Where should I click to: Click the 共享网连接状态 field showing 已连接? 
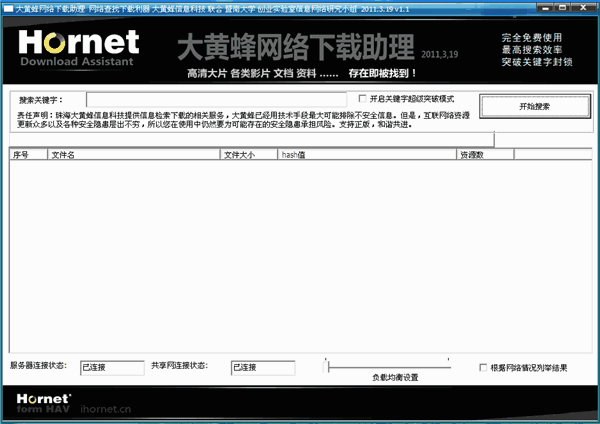[x=263, y=368]
